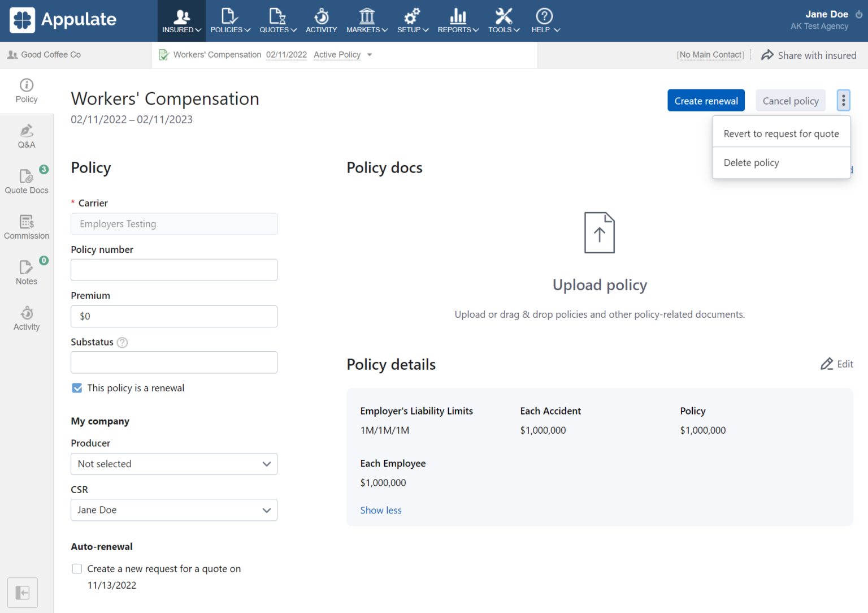Edit the policy details
868x613 pixels.
837,364
